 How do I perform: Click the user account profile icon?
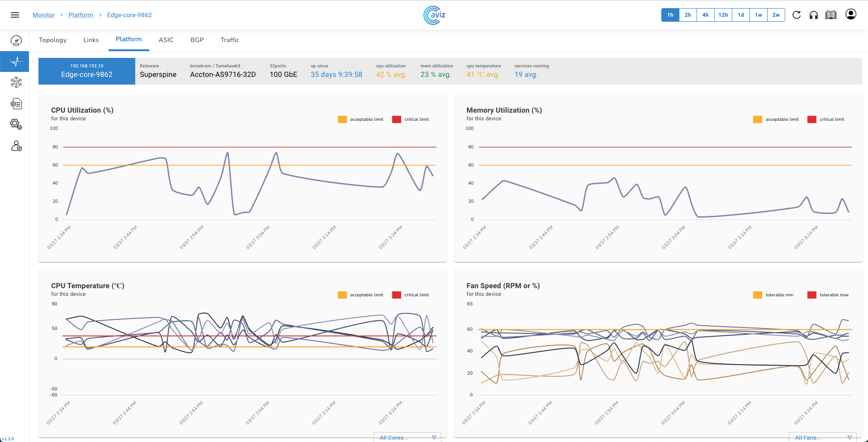(x=851, y=14)
